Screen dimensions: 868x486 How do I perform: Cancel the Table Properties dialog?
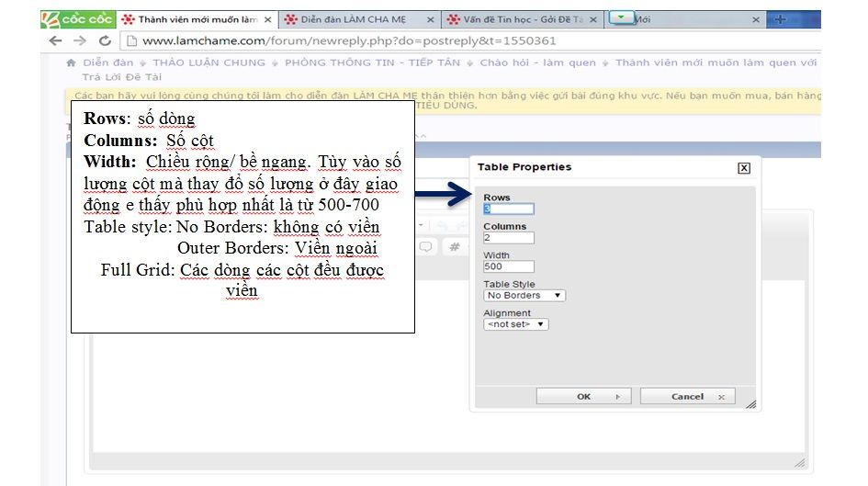point(687,397)
